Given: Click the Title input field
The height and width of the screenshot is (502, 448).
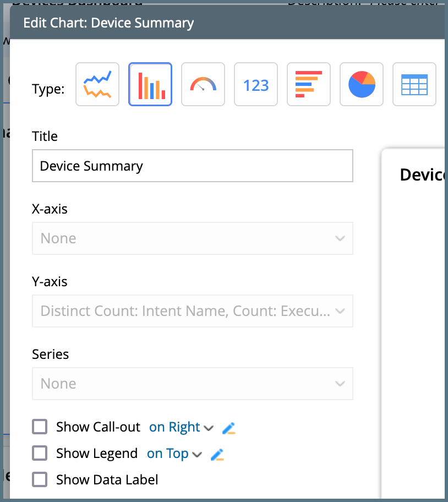Looking at the screenshot, I should 193,166.
